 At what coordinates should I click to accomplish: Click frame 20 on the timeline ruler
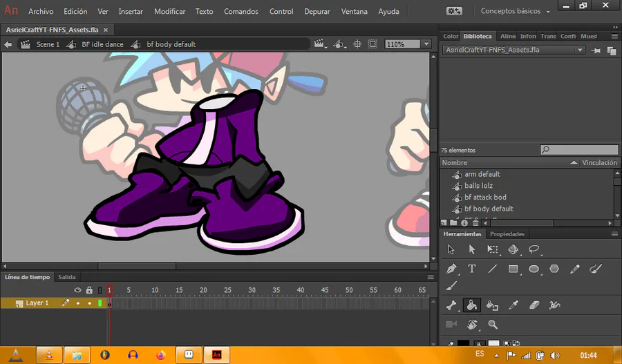203,290
